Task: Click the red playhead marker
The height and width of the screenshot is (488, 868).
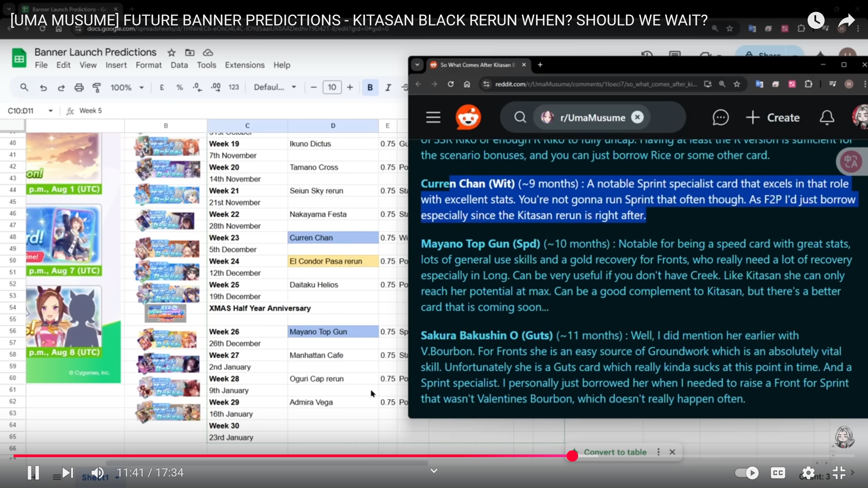Action: click(x=572, y=456)
